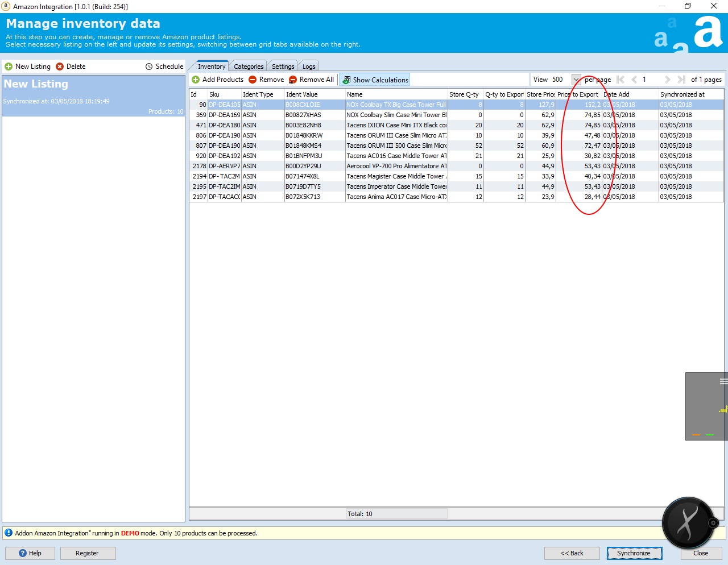728x565 pixels.
Task: Select the Tacens Imperator Case Middle Tower row
Action: coord(456,186)
